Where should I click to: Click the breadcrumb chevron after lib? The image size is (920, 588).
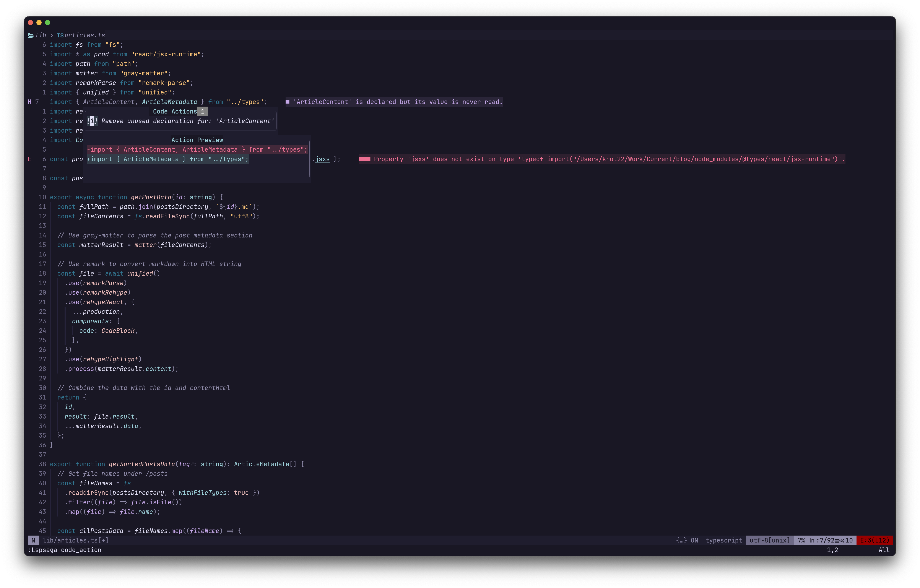point(52,35)
